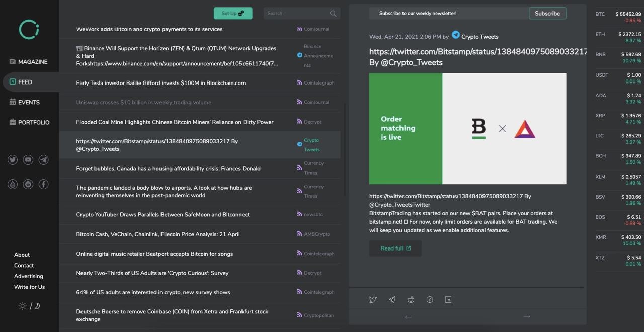Image resolution: width=644 pixels, height=332 pixels.
Task: Share the article on Reddit
Action: click(x=411, y=300)
